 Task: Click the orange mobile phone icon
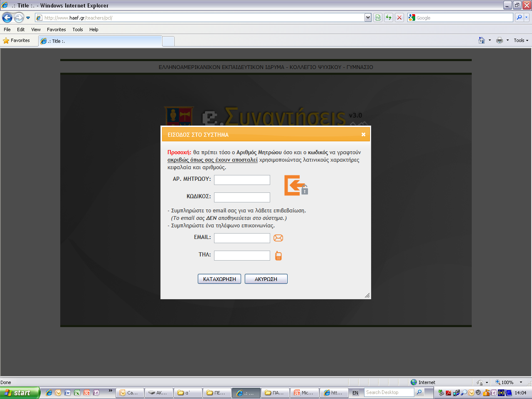[278, 256]
